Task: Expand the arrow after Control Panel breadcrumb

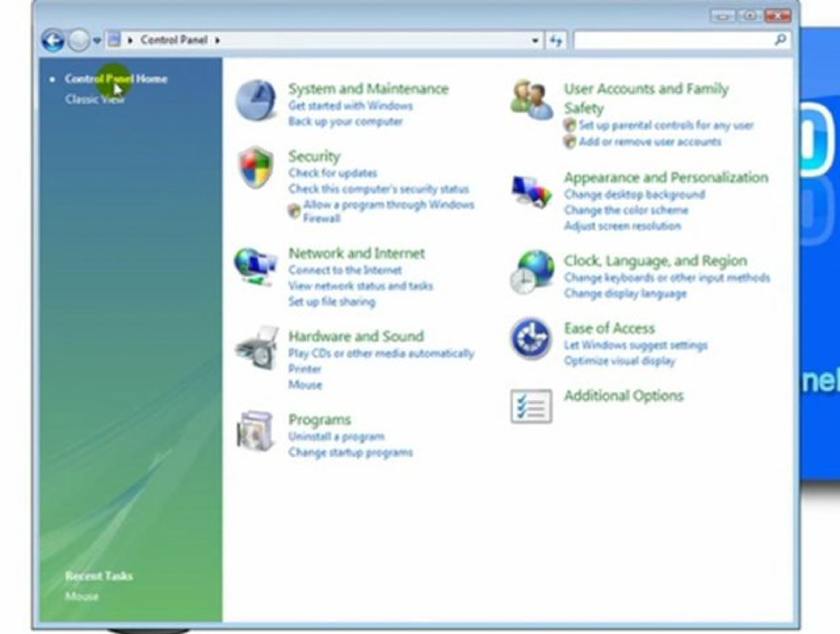Action: (x=218, y=40)
